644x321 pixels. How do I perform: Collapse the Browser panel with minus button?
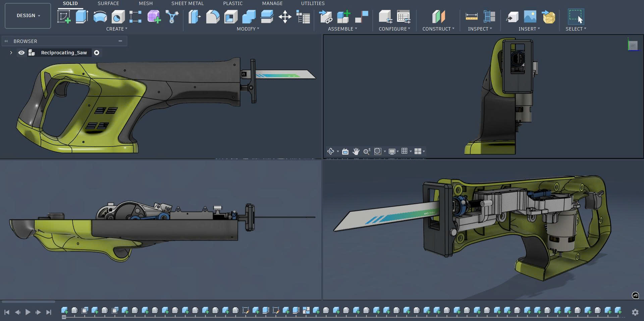(120, 41)
